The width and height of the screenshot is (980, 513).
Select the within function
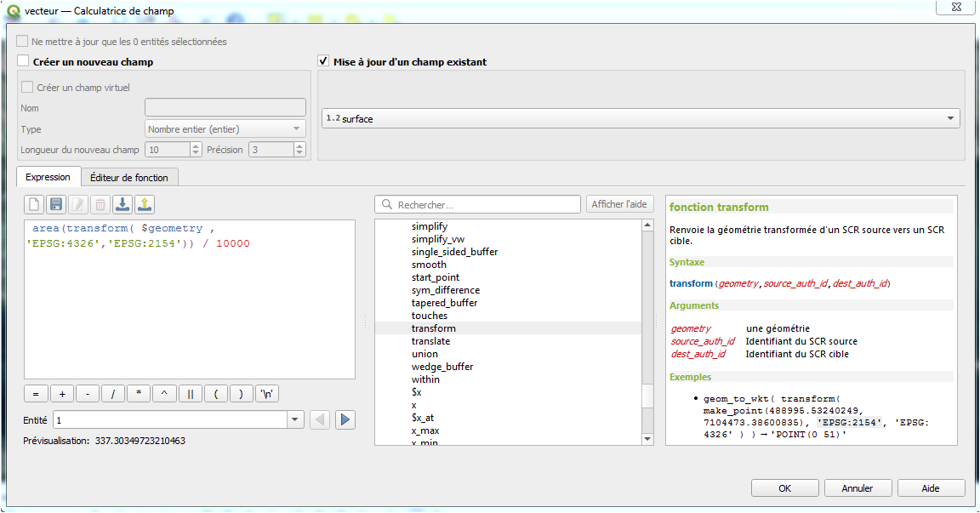425,379
